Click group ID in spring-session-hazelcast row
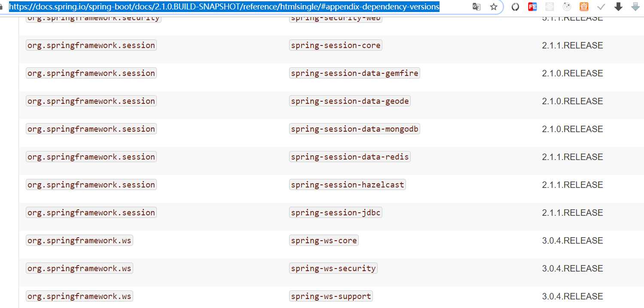This screenshot has width=644, height=308. click(x=91, y=185)
